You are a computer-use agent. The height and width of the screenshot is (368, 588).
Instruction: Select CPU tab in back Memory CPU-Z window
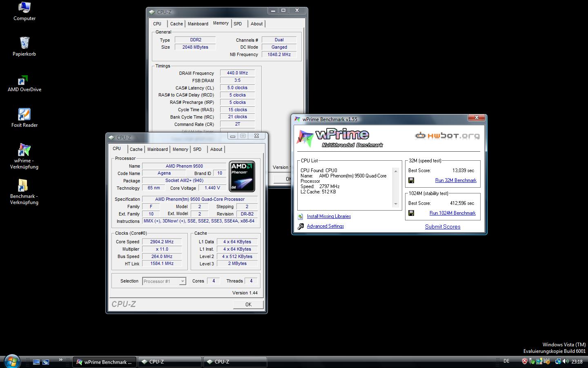point(157,24)
